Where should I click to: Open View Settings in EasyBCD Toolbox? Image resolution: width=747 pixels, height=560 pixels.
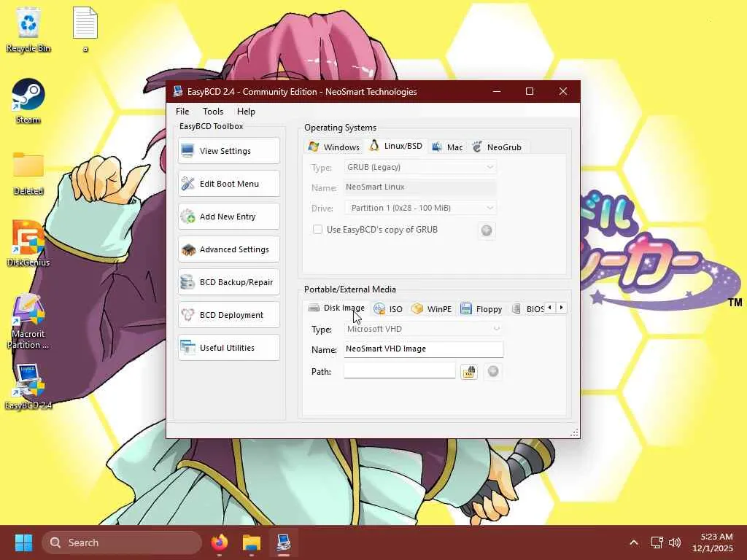228,151
